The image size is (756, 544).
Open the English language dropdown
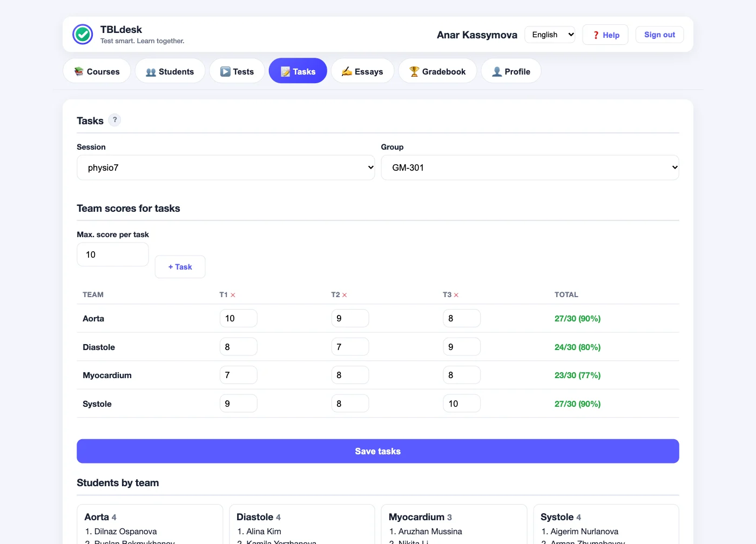click(x=550, y=35)
